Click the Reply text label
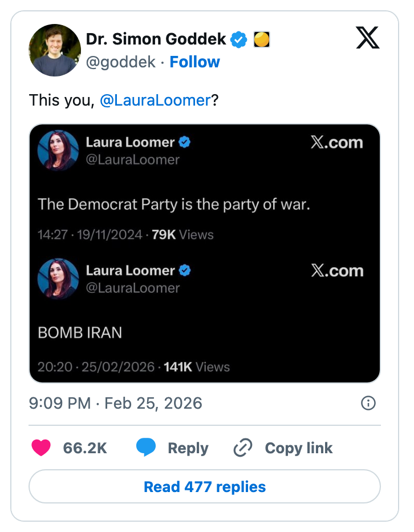 tap(188, 448)
